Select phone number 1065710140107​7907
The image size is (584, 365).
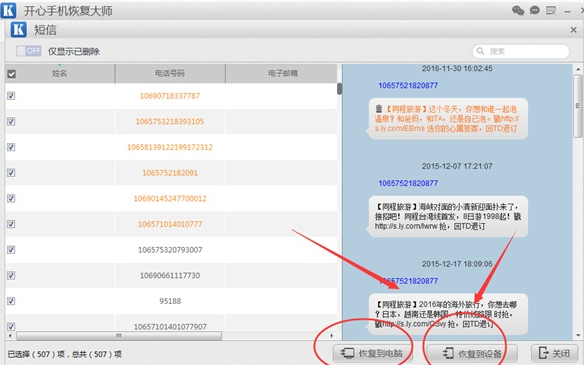[170, 327]
